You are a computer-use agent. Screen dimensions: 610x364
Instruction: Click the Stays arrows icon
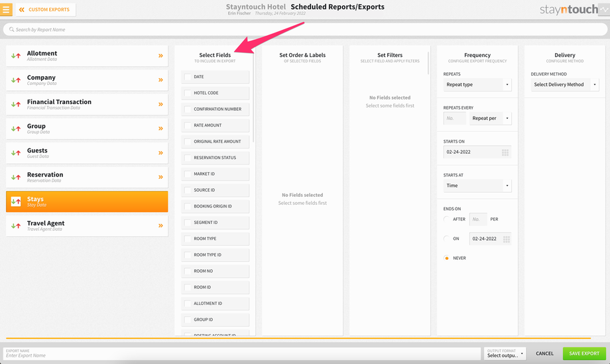[15, 202]
